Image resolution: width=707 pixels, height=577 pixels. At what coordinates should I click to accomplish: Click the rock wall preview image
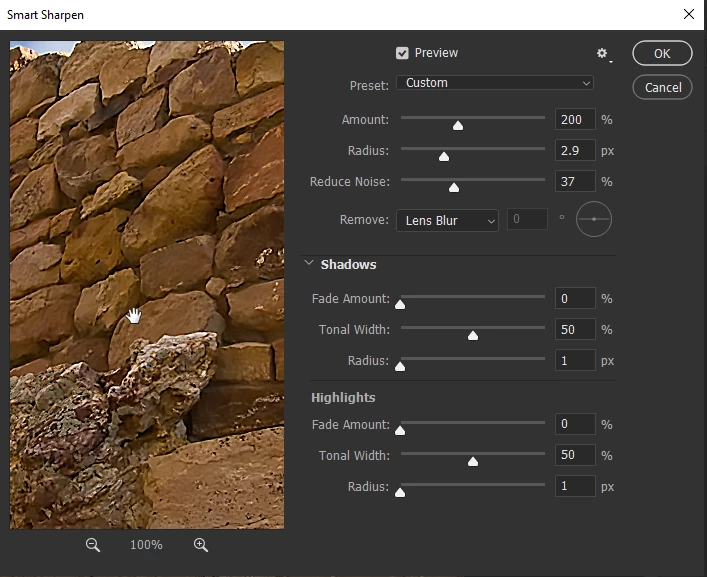point(147,285)
